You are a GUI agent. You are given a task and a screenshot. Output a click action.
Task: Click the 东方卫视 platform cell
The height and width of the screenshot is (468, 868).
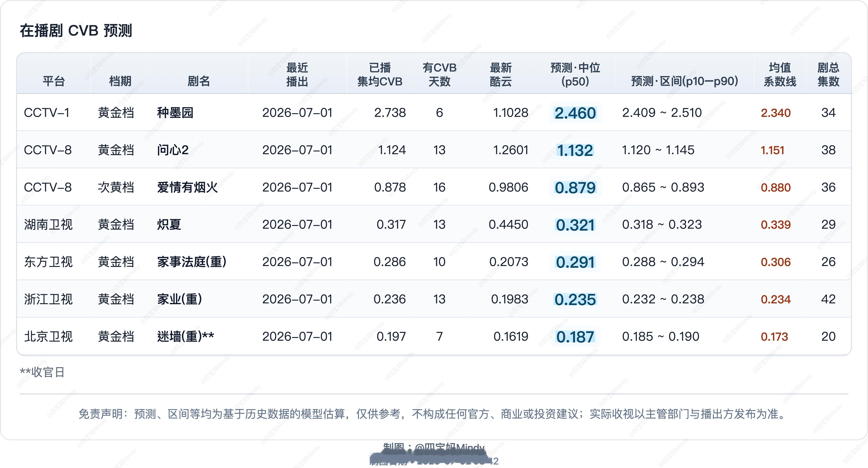tap(48, 262)
